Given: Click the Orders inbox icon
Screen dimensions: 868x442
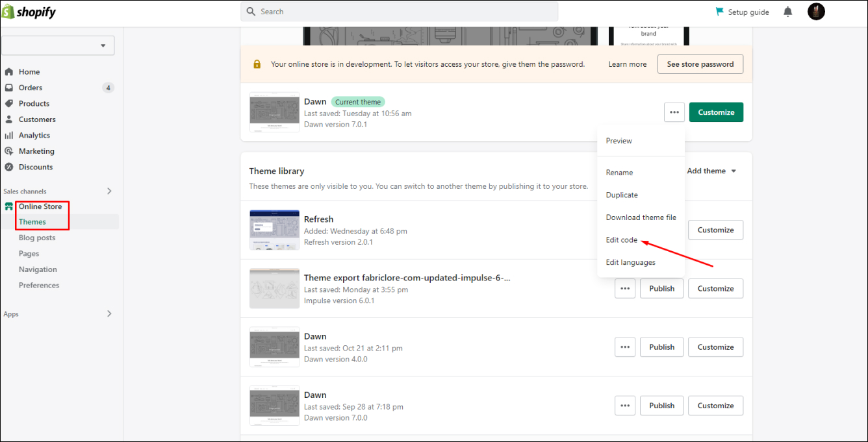Looking at the screenshot, I should (x=9, y=88).
